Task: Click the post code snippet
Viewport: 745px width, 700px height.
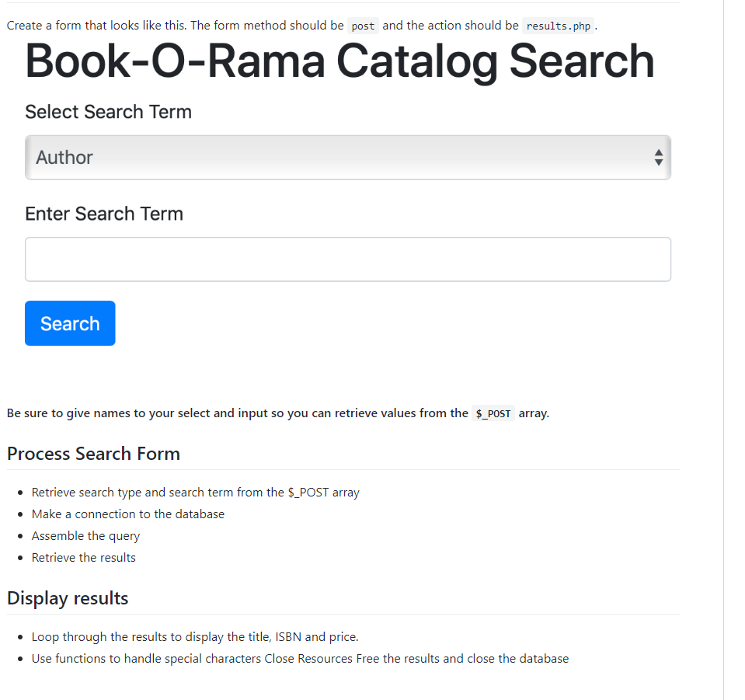Action: 362,26
